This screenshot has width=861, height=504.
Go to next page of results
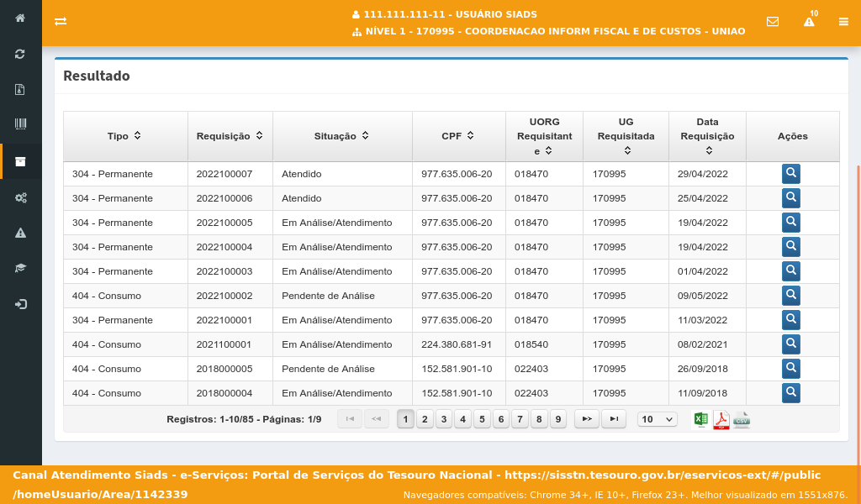(586, 419)
